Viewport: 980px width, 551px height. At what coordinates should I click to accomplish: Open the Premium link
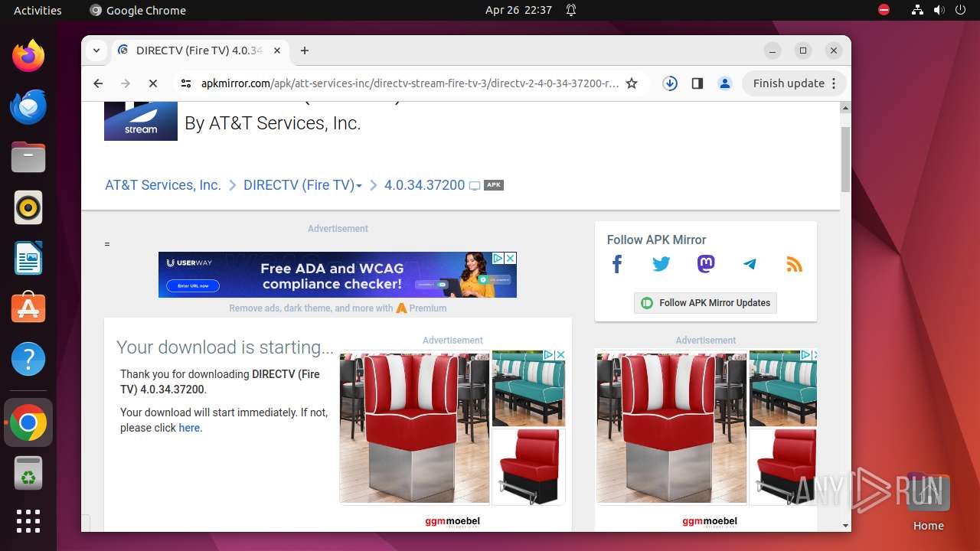[x=427, y=308]
